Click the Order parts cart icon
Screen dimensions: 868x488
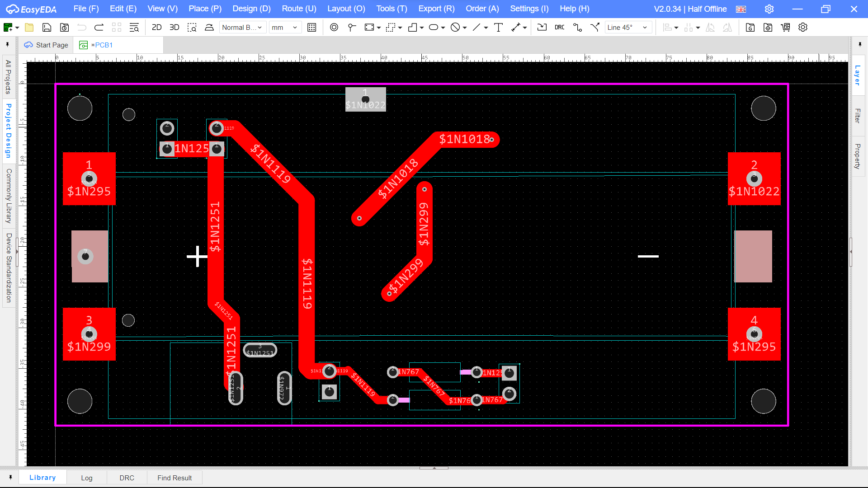785,28
